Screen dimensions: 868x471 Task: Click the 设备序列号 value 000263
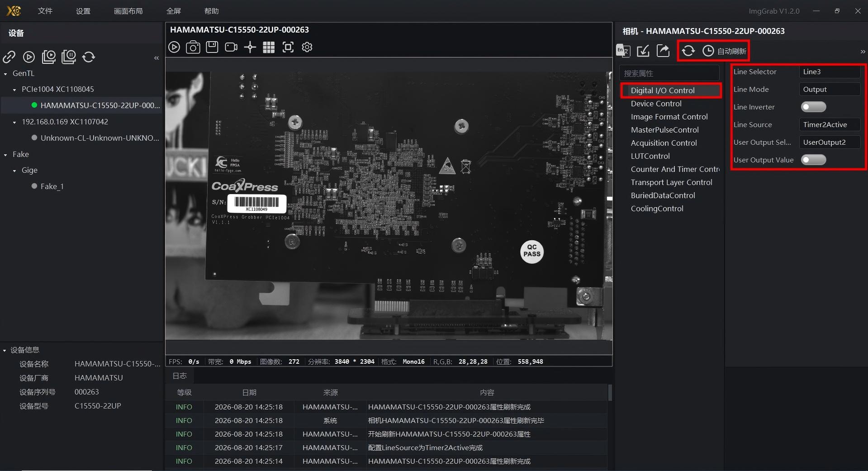coord(86,392)
